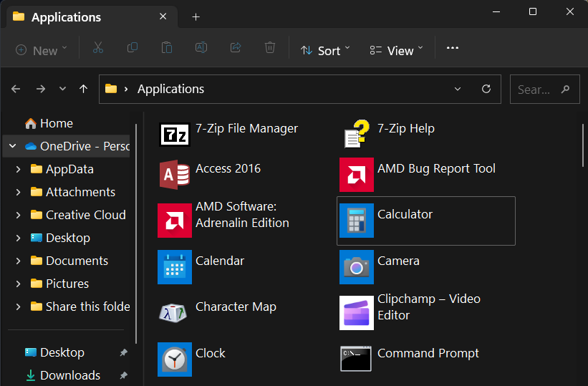Open the See more ellipsis menu
The width and height of the screenshot is (588, 386).
click(453, 48)
